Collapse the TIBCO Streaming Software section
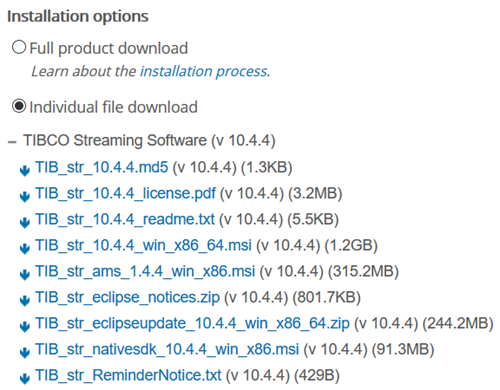This screenshot has height=390, width=500. point(12,142)
